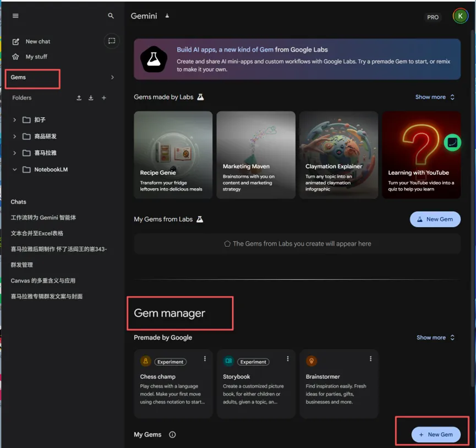Click the Gemini title text
Viewport: 476px width, 448px height.
coord(144,16)
